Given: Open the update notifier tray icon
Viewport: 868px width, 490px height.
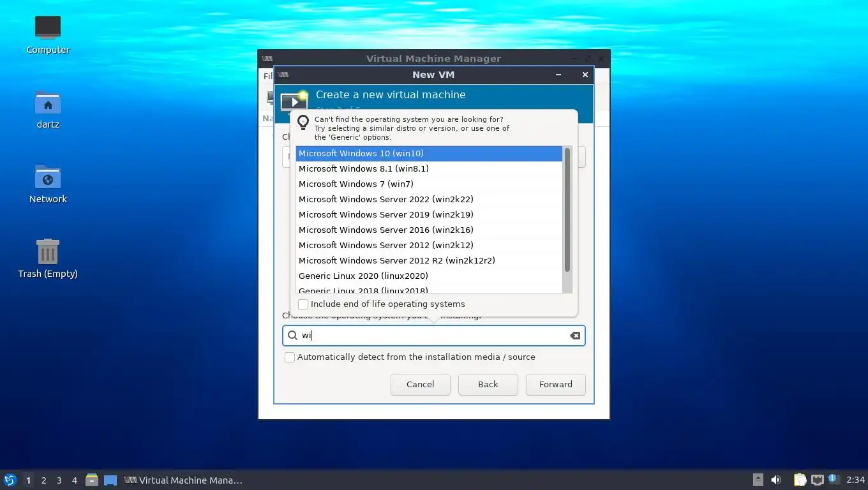Looking at the screenshot, I should 833,479.
